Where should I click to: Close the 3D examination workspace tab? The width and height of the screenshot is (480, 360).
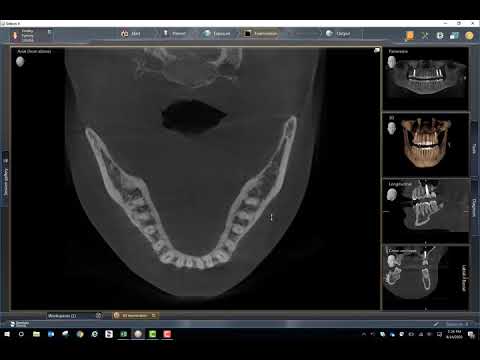[154, 315]
